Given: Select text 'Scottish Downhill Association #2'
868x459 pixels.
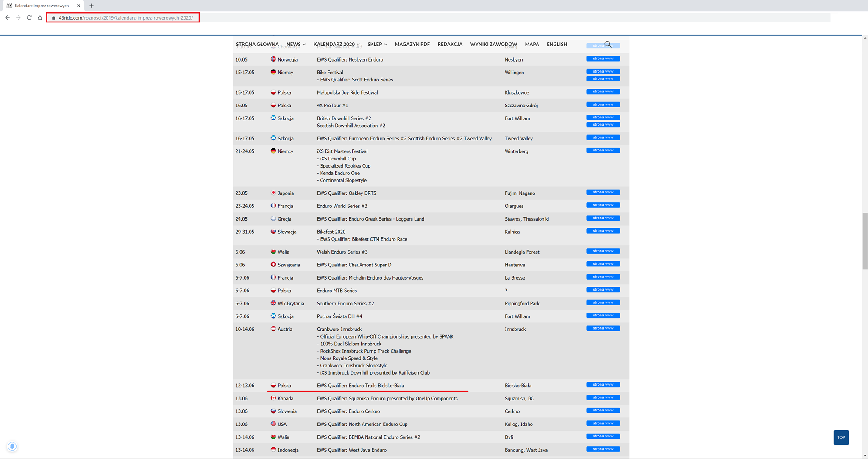Looking at the screenshot, I should tap(351, 126).
